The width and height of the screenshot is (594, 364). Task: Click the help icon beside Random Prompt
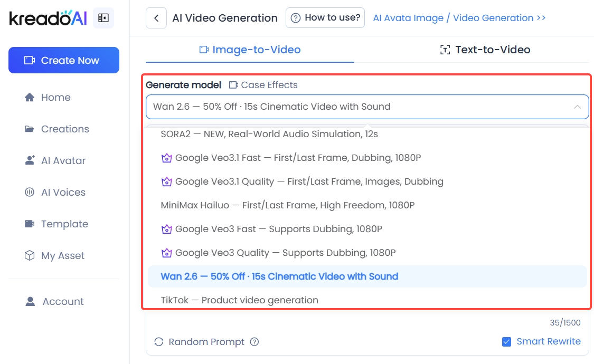(254, 342)
